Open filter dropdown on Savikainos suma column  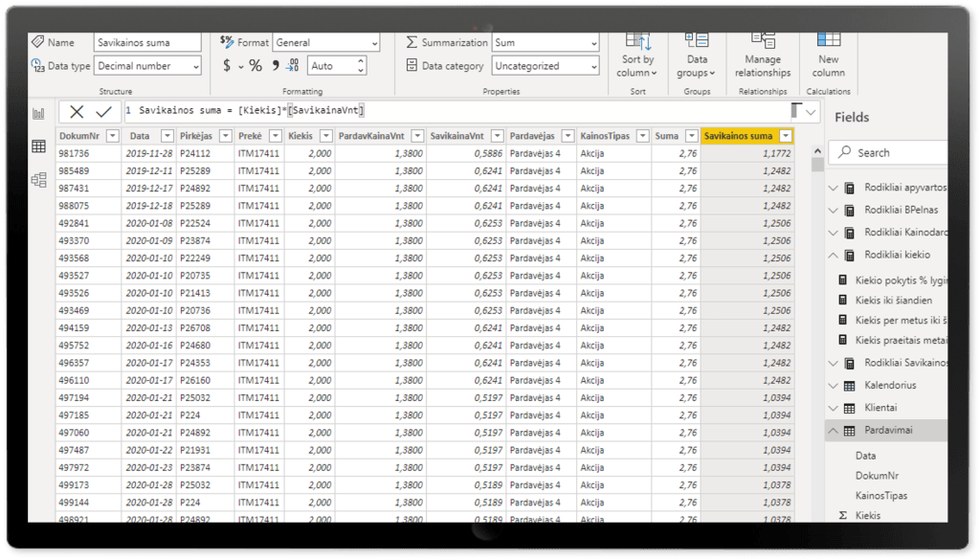pyautogui.click(x=785, y=136)
